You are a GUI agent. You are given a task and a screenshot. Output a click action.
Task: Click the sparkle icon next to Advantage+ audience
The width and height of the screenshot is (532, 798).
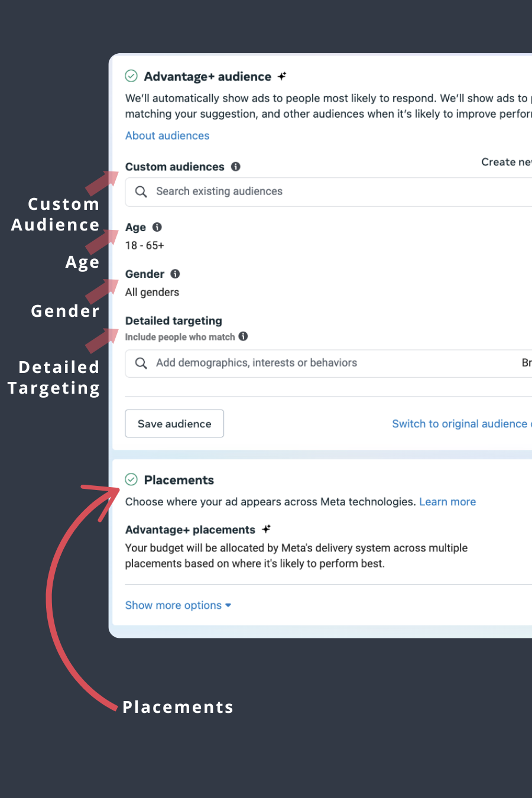282,76
